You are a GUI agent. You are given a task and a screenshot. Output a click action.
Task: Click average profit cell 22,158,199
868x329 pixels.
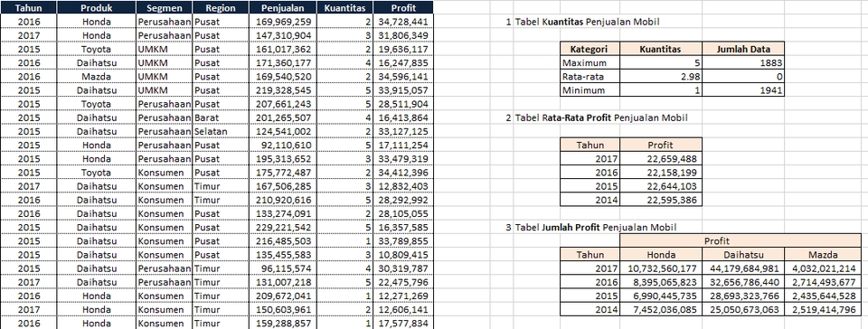click(x=661, y=173)
